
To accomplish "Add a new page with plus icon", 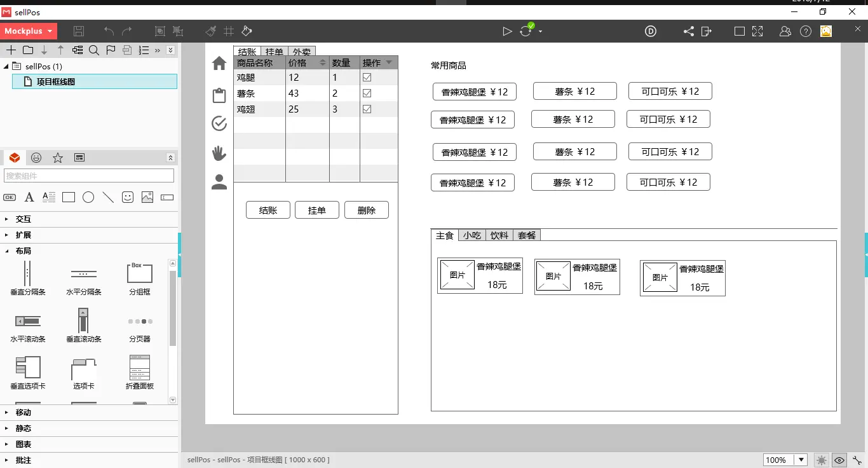I will [11, 50].
